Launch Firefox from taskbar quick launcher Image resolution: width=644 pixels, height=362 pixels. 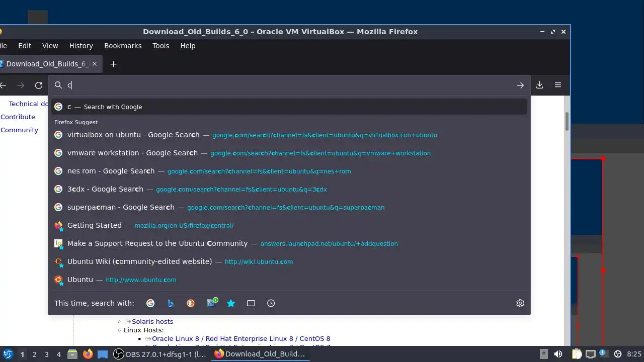[88, 354]
